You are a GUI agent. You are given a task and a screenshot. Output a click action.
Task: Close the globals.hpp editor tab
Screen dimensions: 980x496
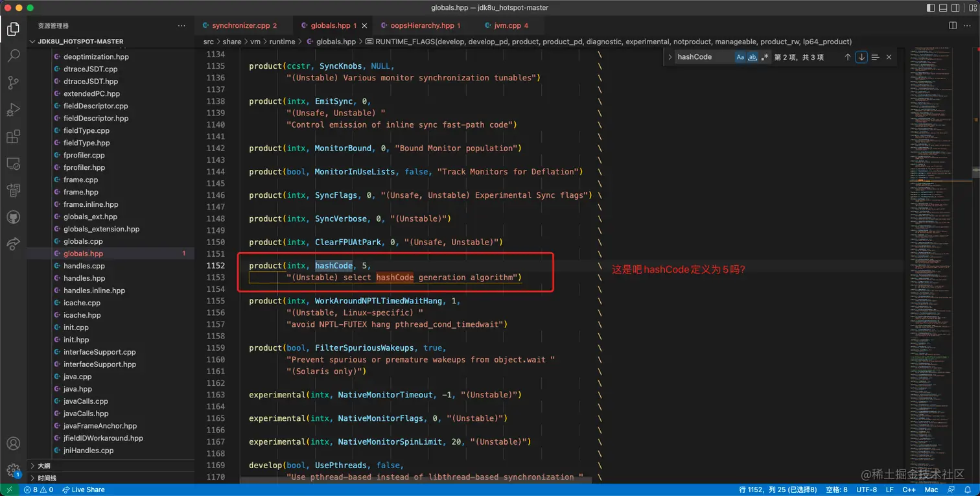(x=365, y=25)
